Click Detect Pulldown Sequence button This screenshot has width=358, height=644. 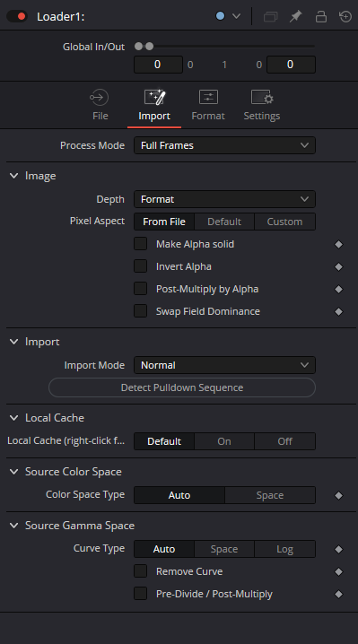coord(182,387)
